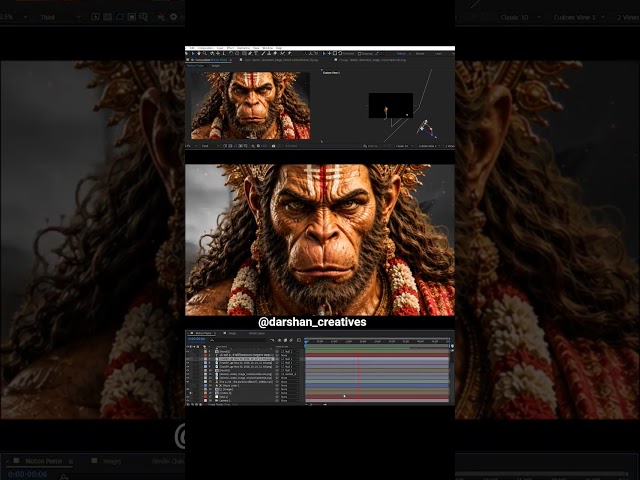This screenshot has height=480, width=640.
Task: Click the label color of Camera 1
Action: click(x=205, y=400)
